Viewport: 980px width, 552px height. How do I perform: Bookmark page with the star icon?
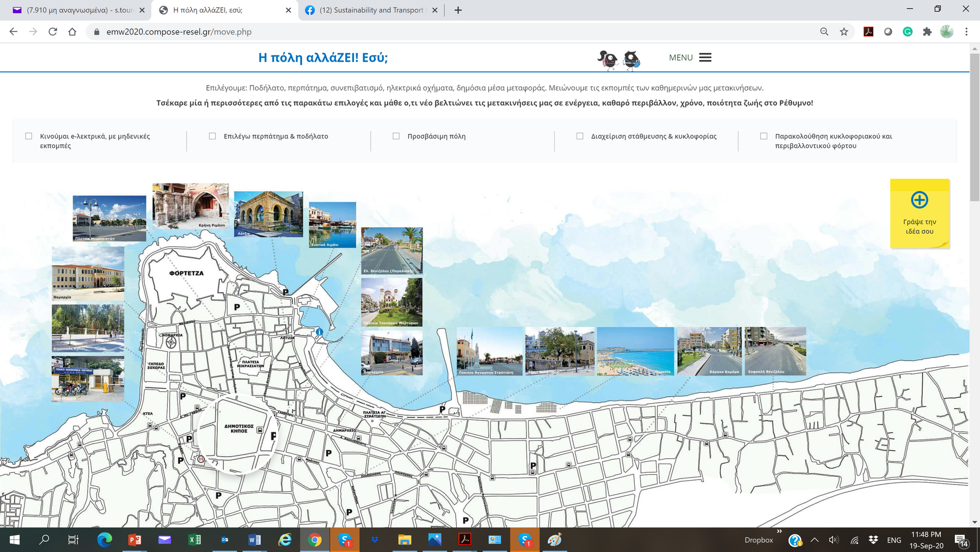(x=844, y=32)
